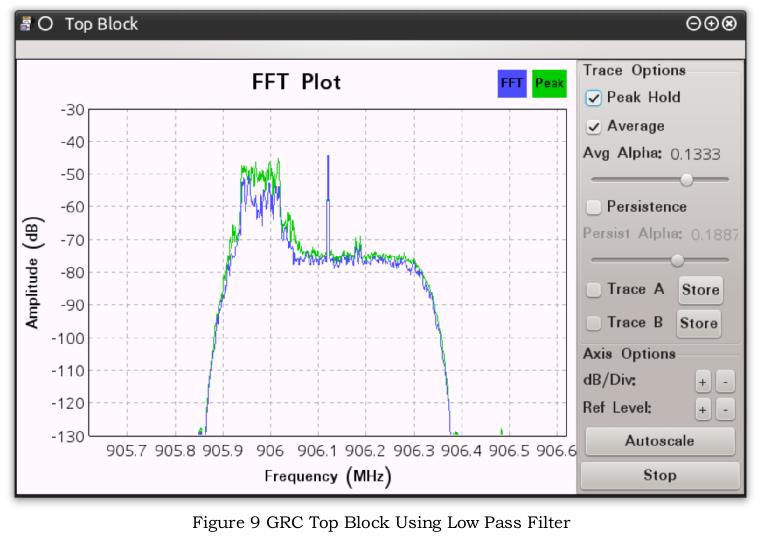The image size is (774, 543).
Task: Click the blue FFT legend swatch
Action: tap(512, 83)
